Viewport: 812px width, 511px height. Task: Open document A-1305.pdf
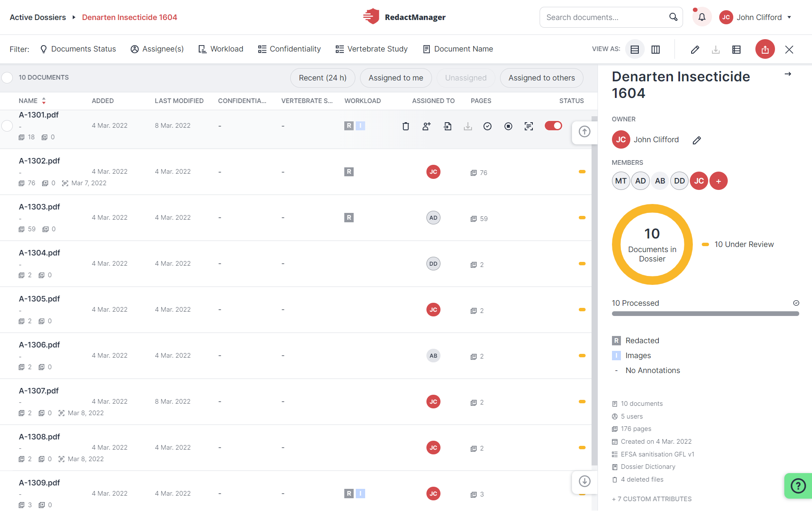point(40,299)
